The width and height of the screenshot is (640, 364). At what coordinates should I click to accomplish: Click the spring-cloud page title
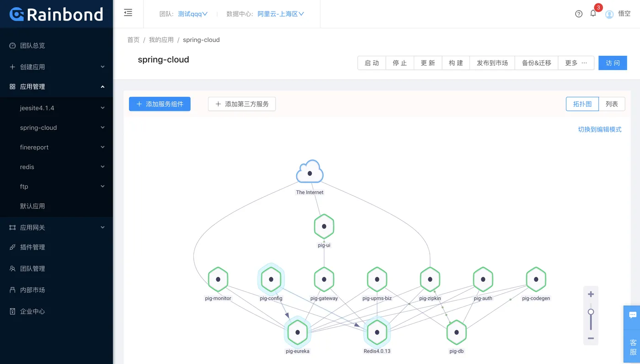[163, 60]
